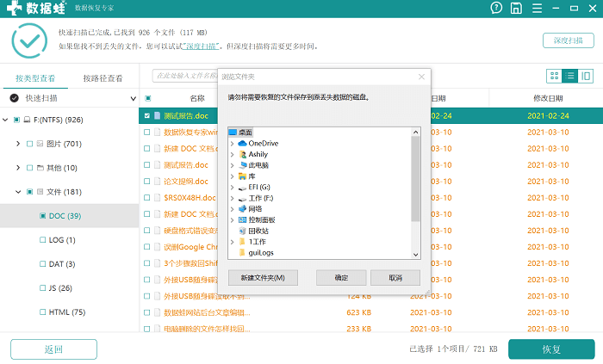This screenshot has height=364, width=603.
Task: Open the hamburger menu in title bar
Action: [536, 8]
